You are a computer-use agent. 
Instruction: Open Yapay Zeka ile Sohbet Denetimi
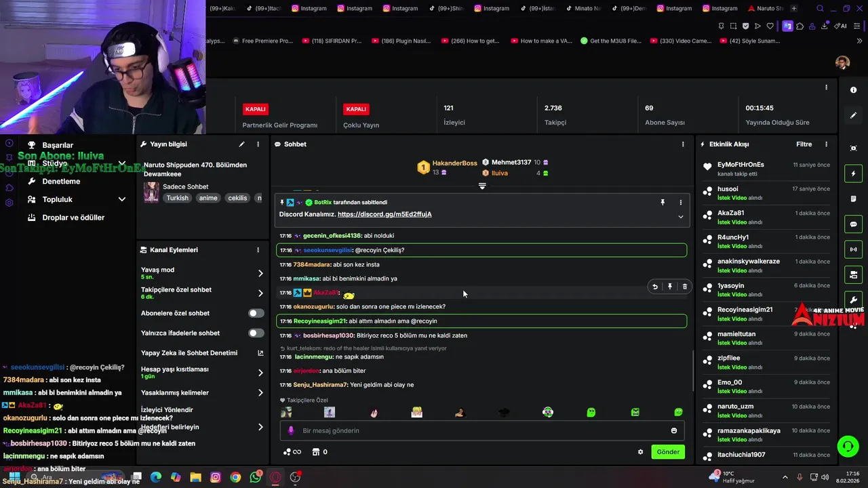coord(203,353)
